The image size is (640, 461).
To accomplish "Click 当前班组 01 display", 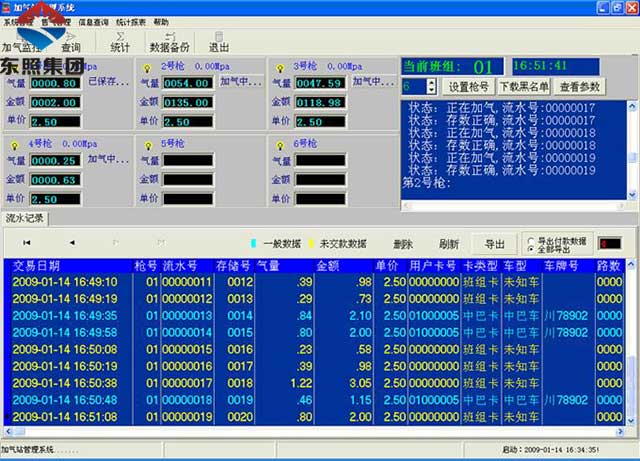I will (x=452, y=67).
